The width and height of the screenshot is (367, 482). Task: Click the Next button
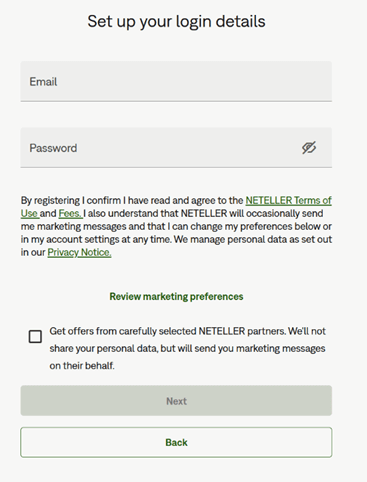pyautogui.click(x=176, y=401)
